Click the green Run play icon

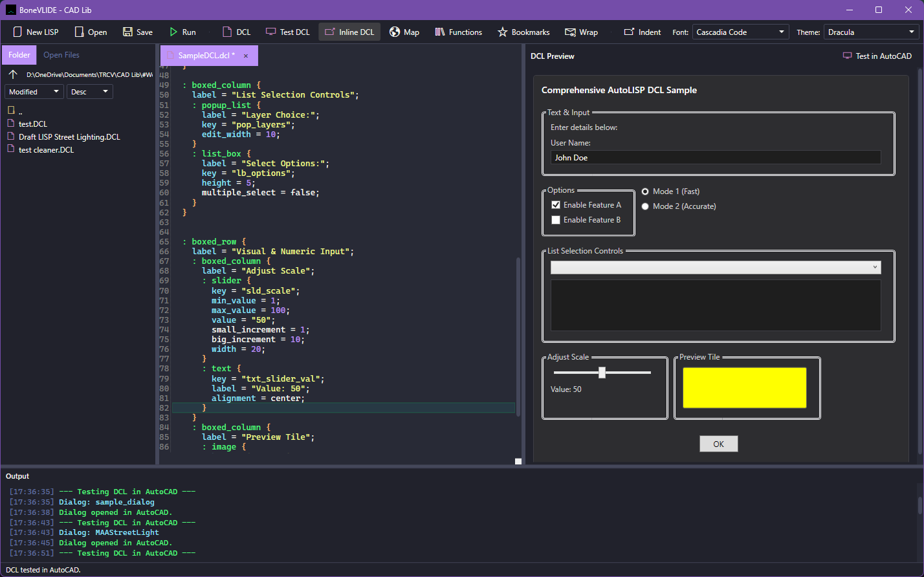pos(173,32)
